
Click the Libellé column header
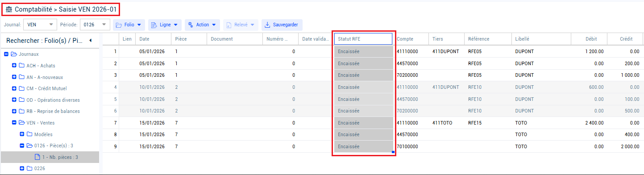tap(541, 39)
